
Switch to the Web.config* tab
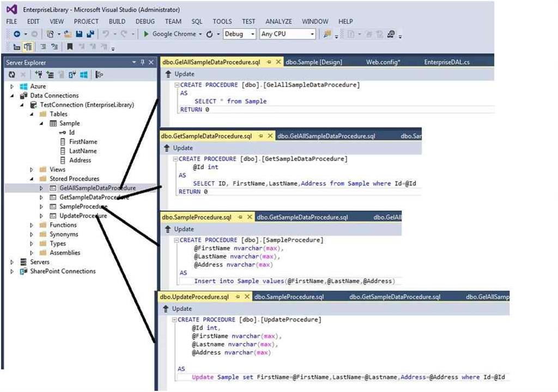pyautogui.click(x=383, y=62)
